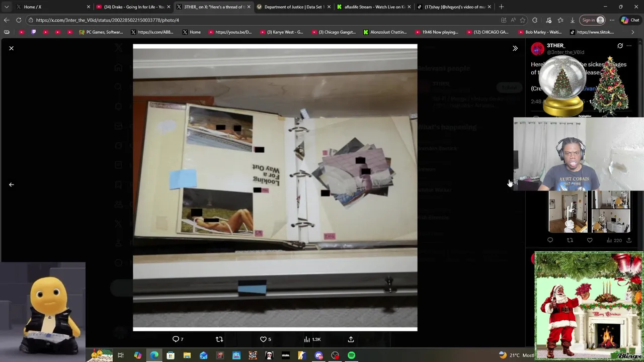Open PC Games, Softwar... bookmark

coord(101,32)
